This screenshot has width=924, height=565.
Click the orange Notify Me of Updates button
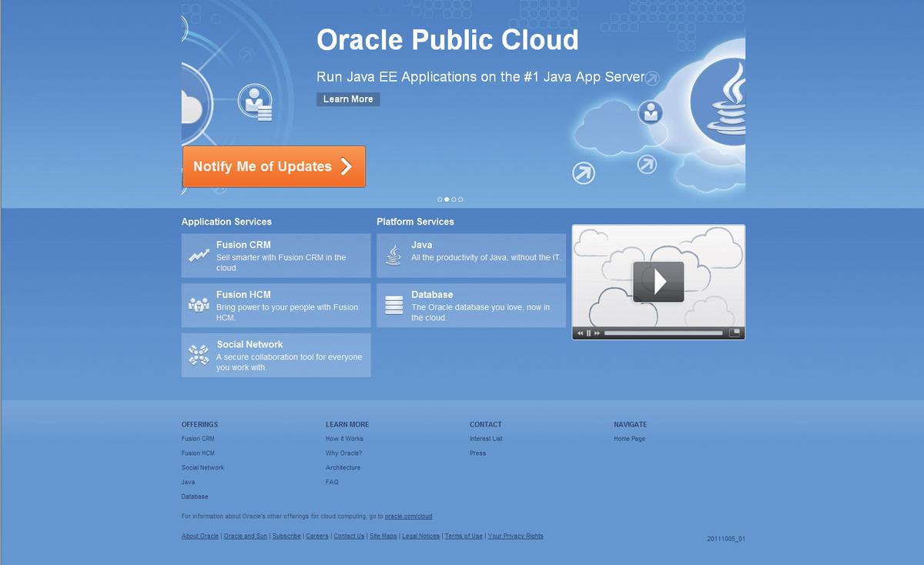[273, 166]
